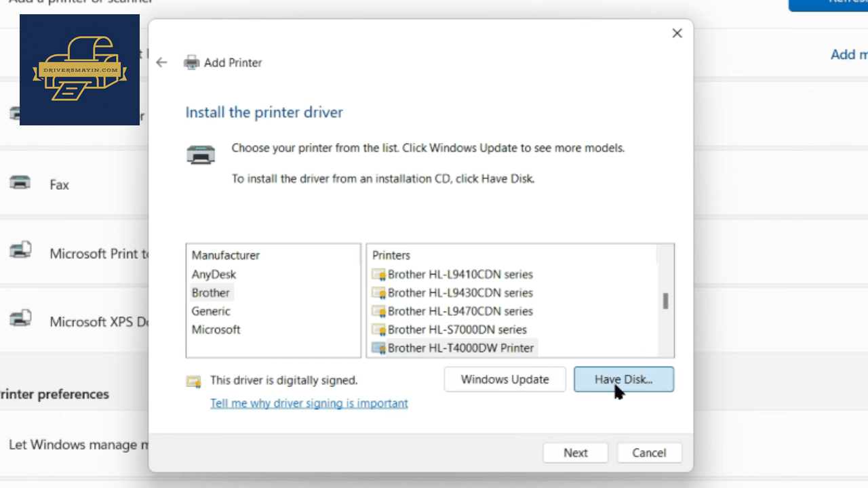Click the HL-T4000DW driver icon
868x488 pixels.
[378, 348]
